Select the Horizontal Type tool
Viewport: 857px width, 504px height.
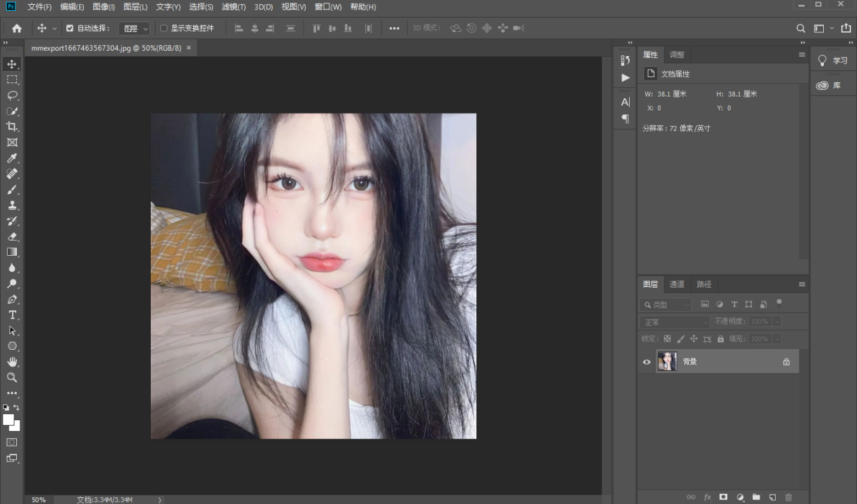(x=12, y=315)
